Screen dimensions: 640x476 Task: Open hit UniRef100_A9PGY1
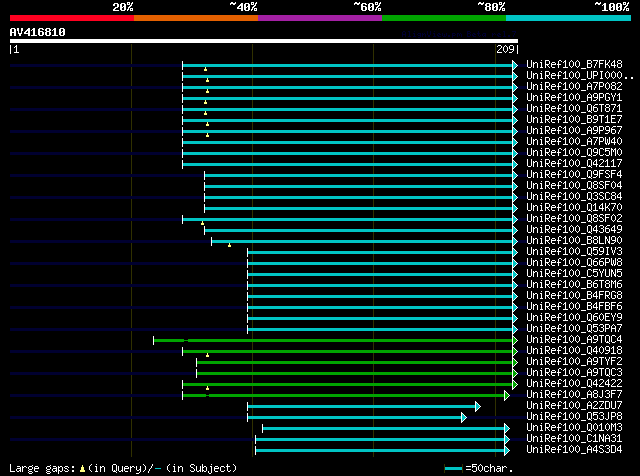coord(574,98)
